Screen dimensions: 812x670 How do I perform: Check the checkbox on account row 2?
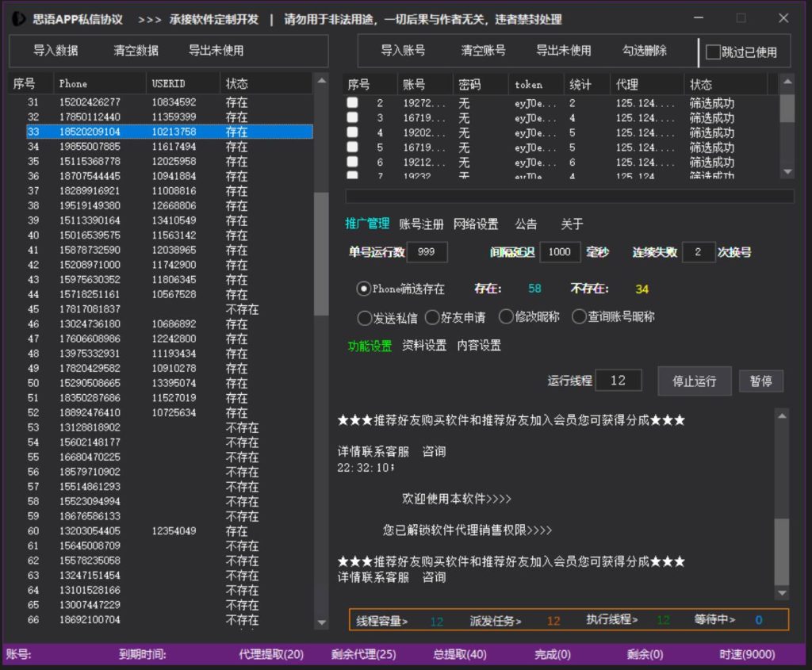coord(352,102)
